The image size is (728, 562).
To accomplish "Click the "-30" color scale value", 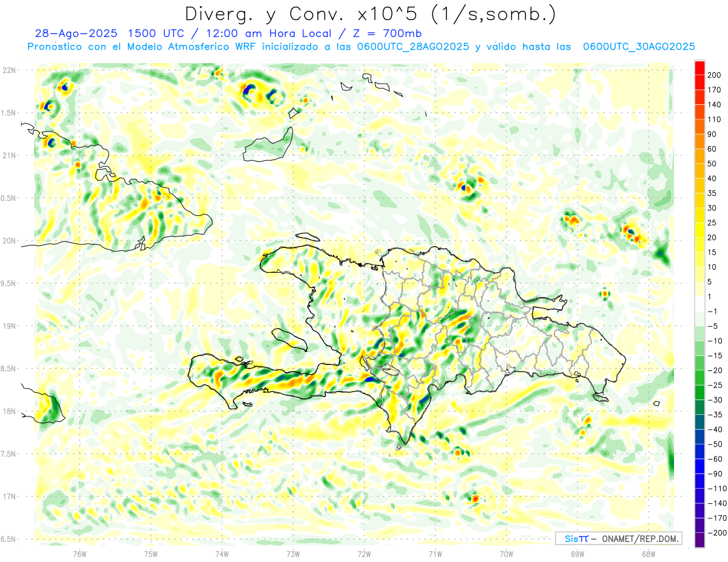I will (716, 400).
